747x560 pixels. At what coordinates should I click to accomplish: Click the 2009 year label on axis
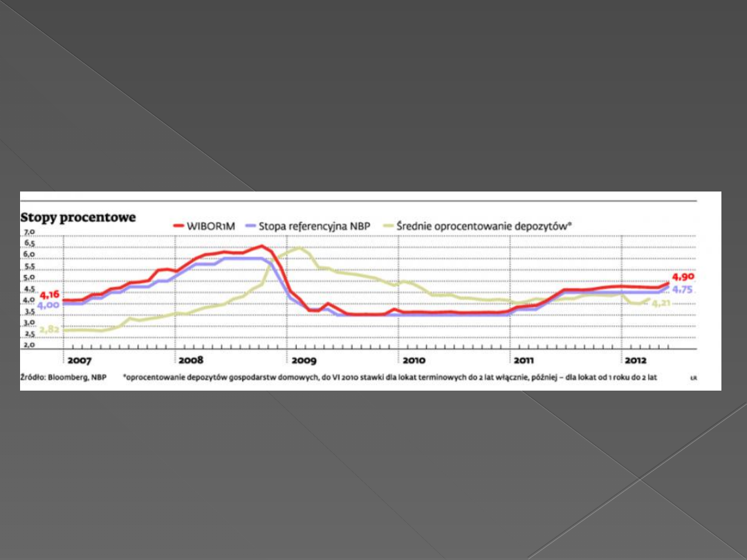(x=303, y=361)
